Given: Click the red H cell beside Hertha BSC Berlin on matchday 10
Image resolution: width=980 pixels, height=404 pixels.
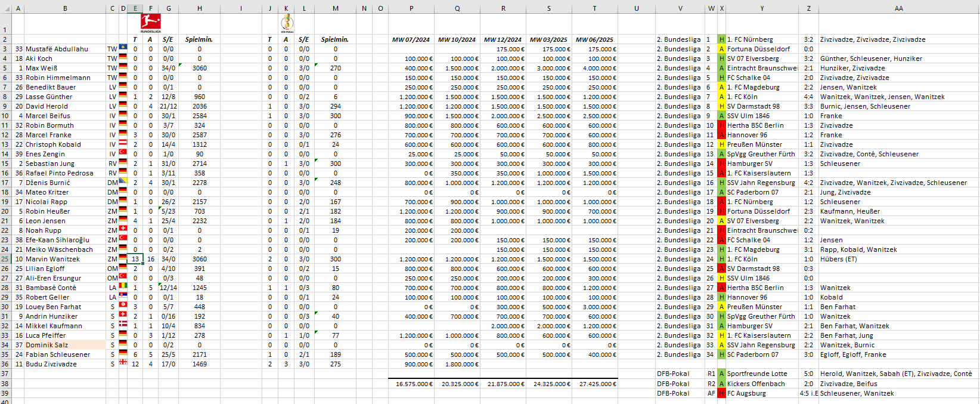Looking at the screenshot, I should pyautogui.click(x=722, y=125).
